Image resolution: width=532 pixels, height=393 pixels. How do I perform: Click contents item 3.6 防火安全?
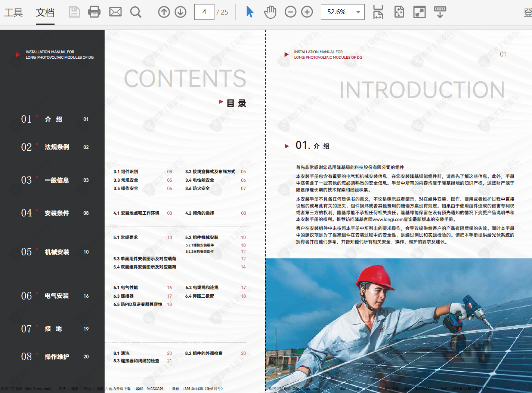click(198, 188)
